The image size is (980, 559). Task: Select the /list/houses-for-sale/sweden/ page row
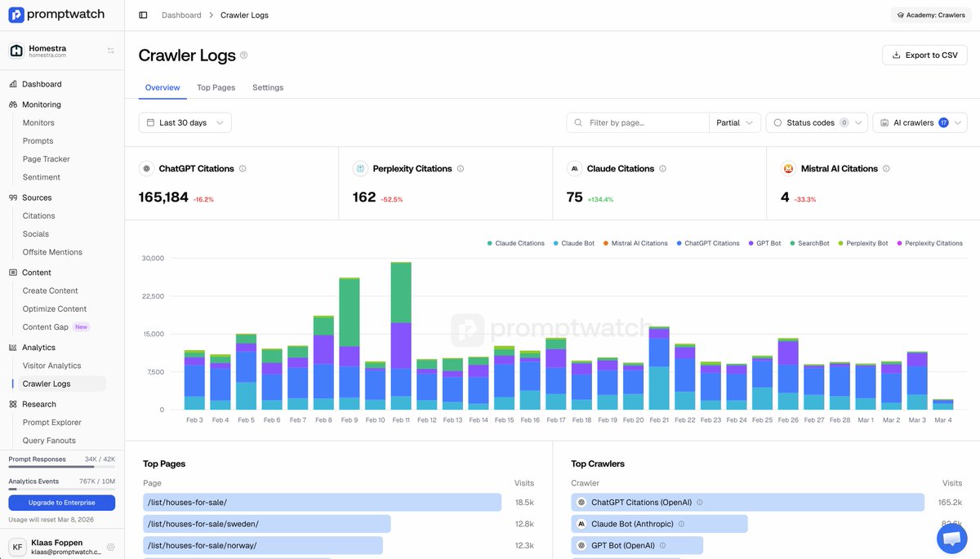pyautogui.click(x=267, y=524)
